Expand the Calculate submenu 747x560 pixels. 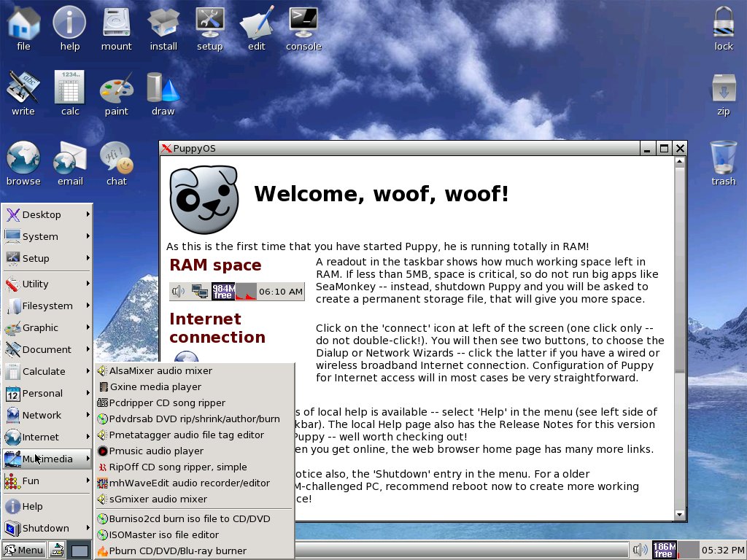47,372
